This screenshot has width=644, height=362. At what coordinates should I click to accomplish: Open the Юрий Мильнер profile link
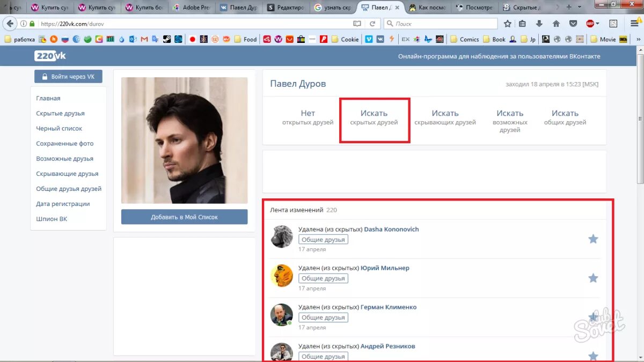(385, 268)
